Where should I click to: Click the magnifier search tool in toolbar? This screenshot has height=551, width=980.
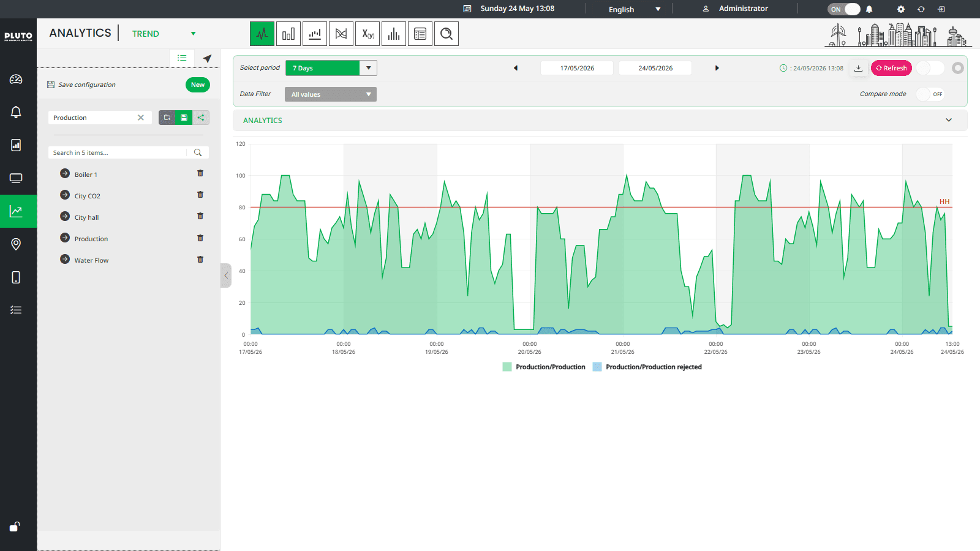coord(447,34)
